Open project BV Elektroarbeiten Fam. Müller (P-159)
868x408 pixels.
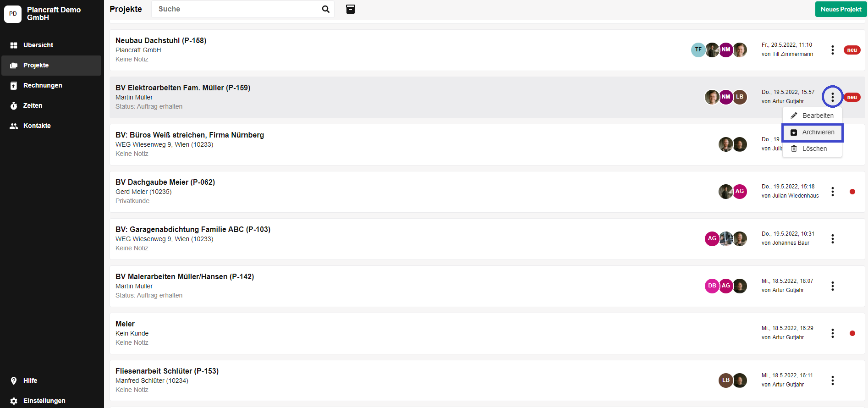[x=183, y=88]
